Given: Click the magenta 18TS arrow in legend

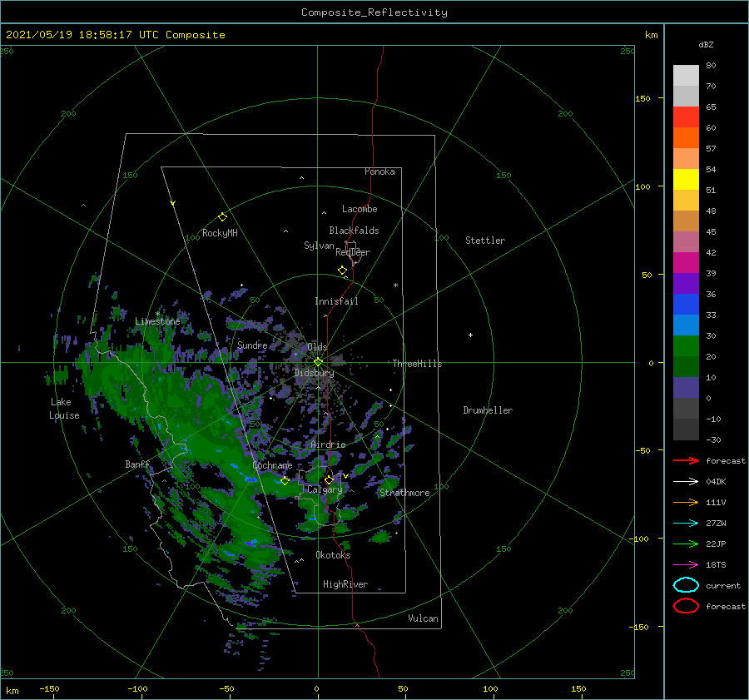Looking at the screenshot, I should (686, 565).
